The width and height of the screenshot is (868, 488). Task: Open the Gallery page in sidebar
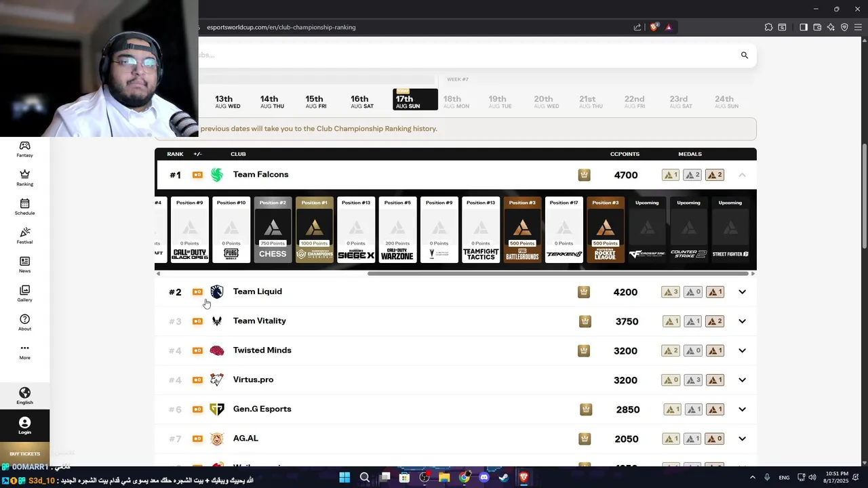[24, 293]
